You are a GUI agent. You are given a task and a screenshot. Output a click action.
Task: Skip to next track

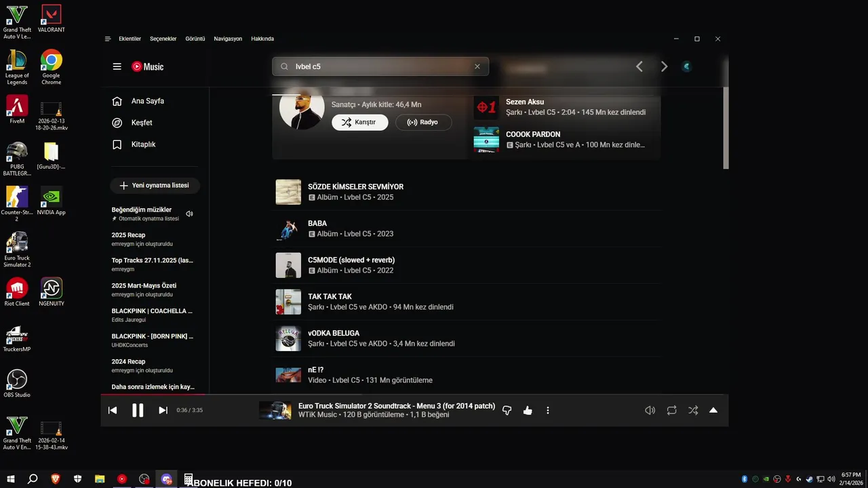click(163, 410)
